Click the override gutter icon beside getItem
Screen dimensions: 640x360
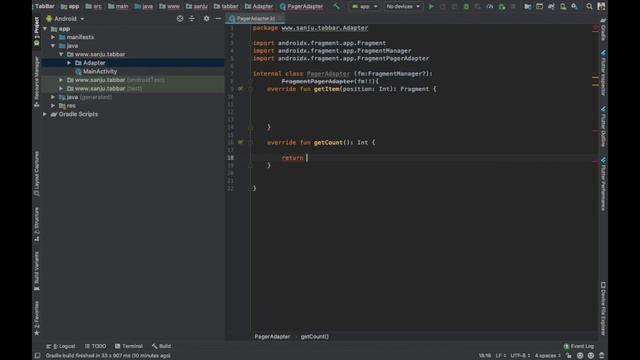tap(240, 89)
